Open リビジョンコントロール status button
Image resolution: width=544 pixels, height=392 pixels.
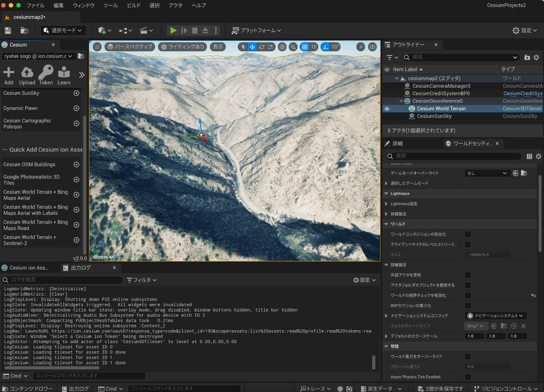(x=506, y=389)
